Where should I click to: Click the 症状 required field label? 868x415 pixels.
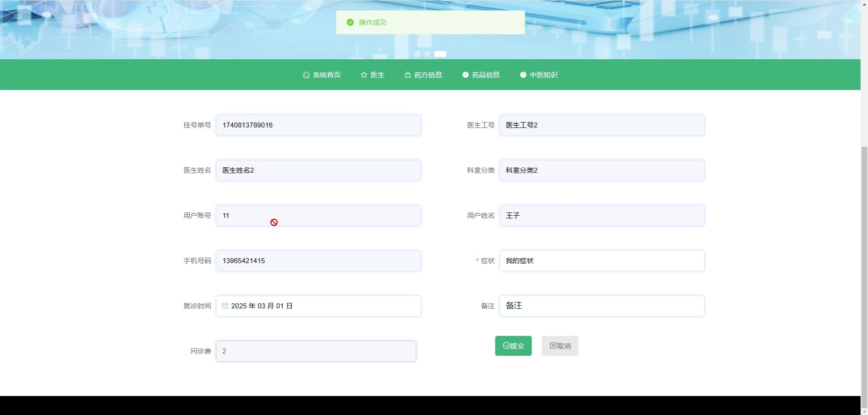pos(486,261)
